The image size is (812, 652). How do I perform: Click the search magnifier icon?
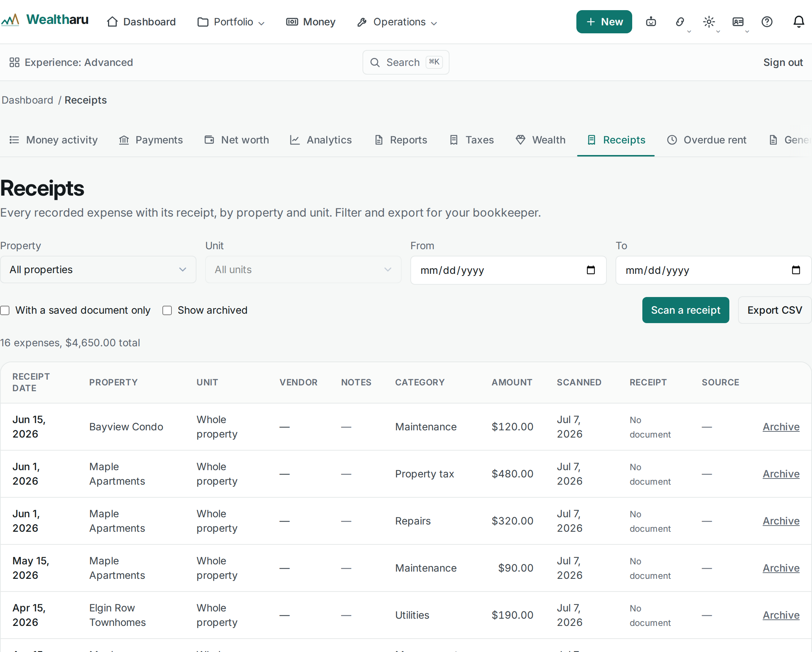coord(375,63)
